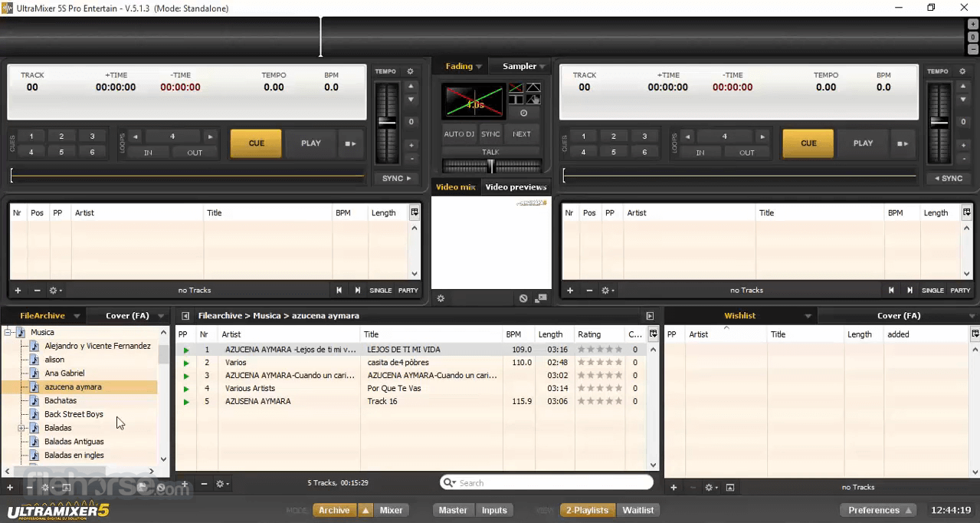Collapse the archive panel with arrow icon
The height and width of the screenshot is (523, 980).
pyautogui.click(x=185, y=316)
